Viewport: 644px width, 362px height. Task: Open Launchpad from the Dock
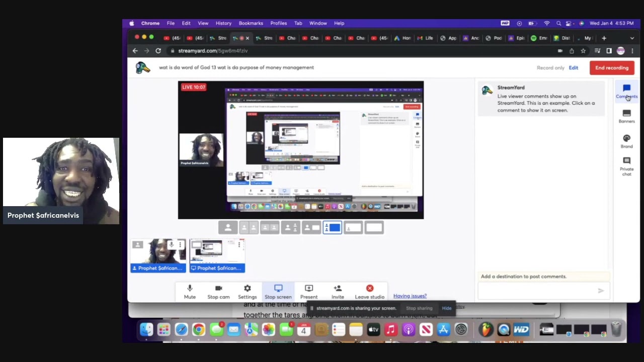[x=164, y=330]
